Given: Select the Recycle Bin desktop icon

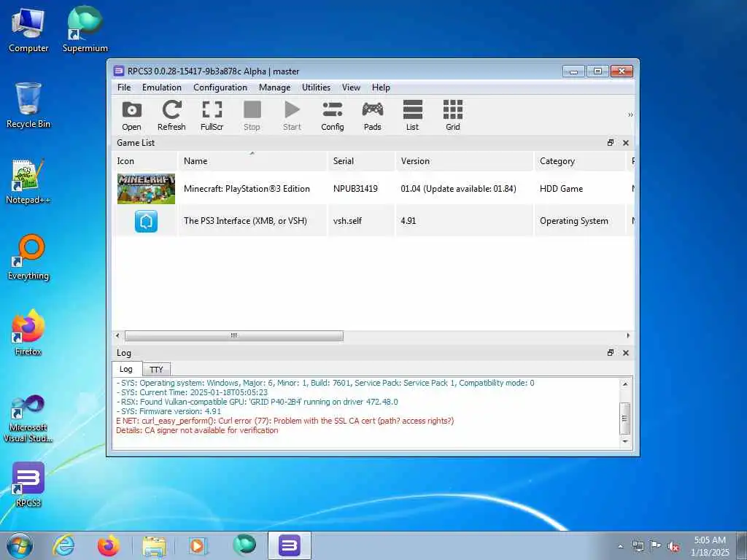Looking at the screenshot, I should pos(28,106).
